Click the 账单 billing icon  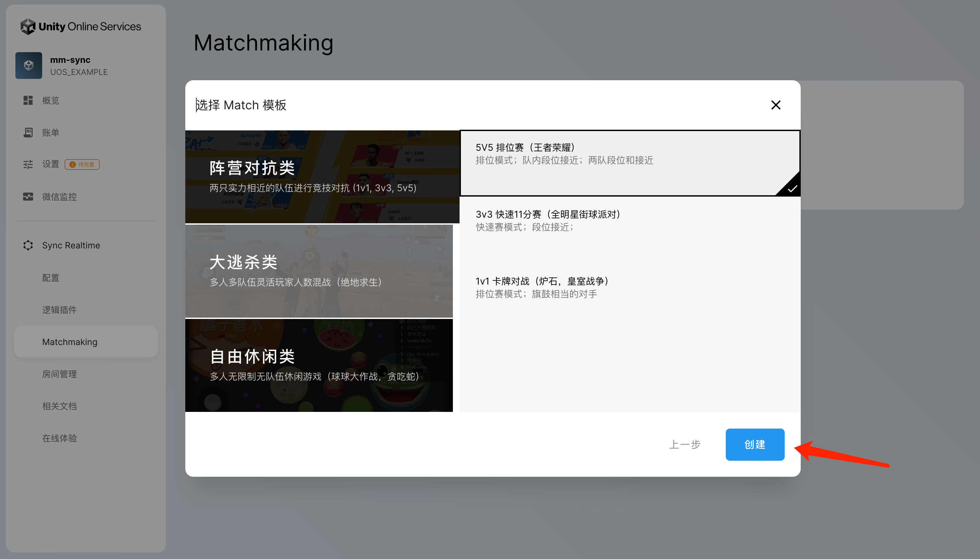click(x=28, y=132)
